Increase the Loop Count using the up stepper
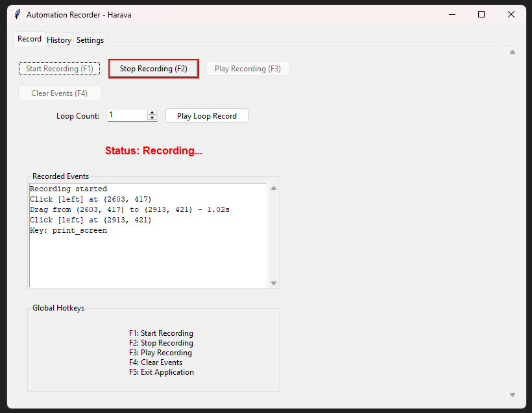 152,112
